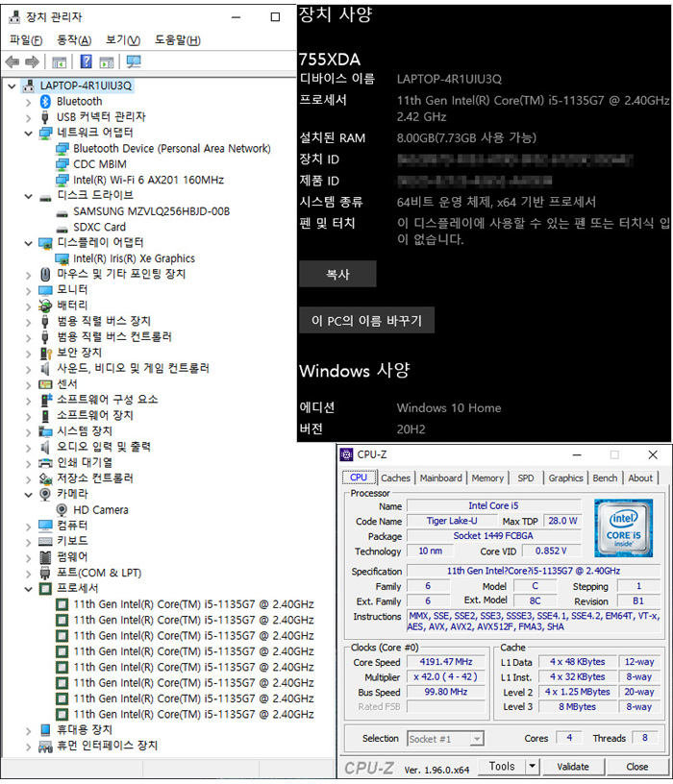Viewport: 673px width, 784px height.
Task: Switch to the Bench tab in CPU-Z
Action: (605, 478)
